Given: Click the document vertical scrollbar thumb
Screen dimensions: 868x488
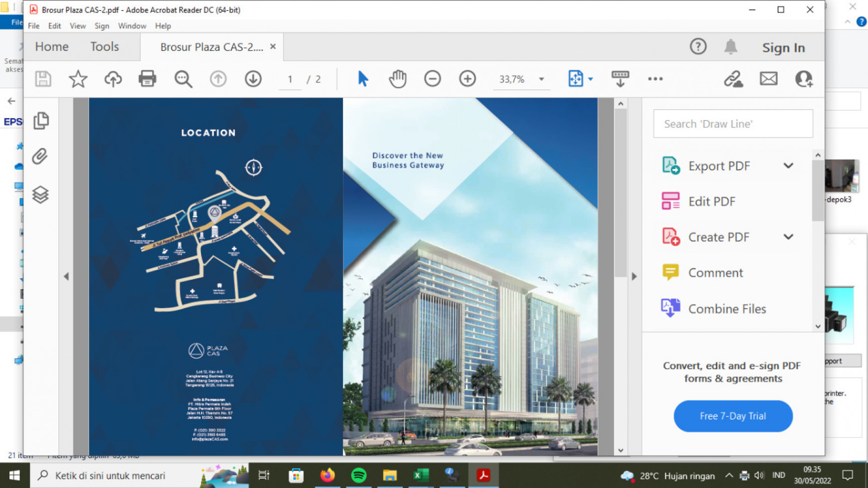Looking at the screenshot, I should pyautogui.click(x=621, y=192).
